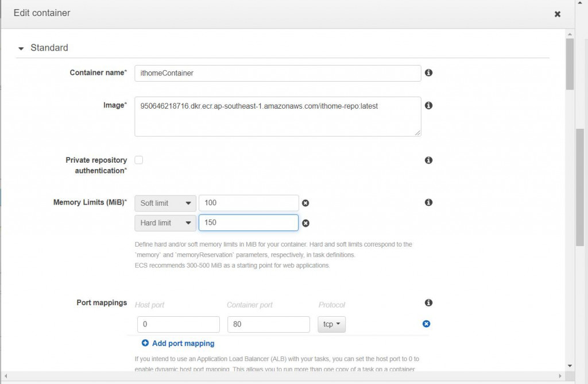This screenshot has width=588, height=384.
Task: Click the Image text area
Action: pos(277,117)
